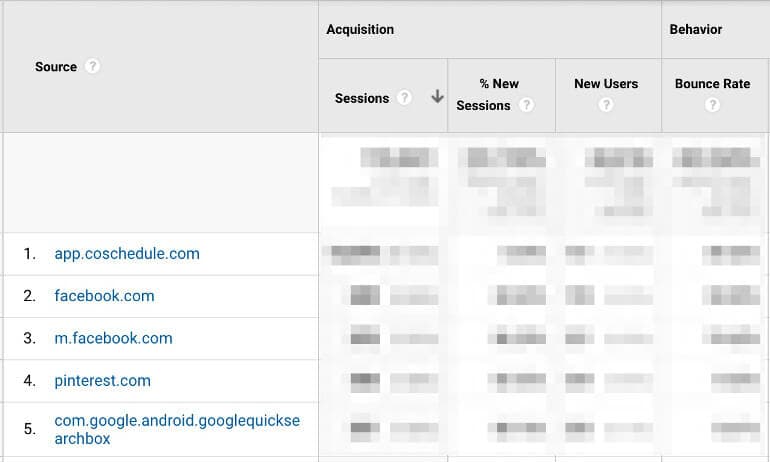Open the app.coschedule.com source link
This screenshot has width=770, height=462.
127,254
